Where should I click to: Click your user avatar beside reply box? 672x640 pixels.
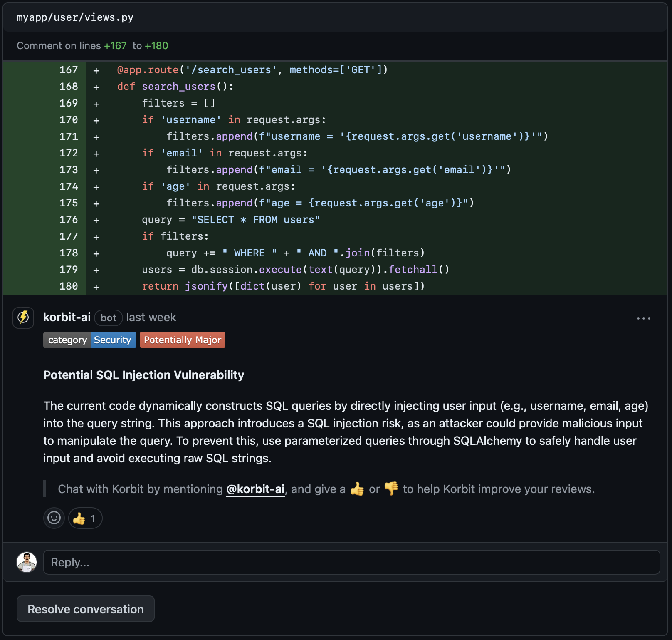(x=27, y=562)
